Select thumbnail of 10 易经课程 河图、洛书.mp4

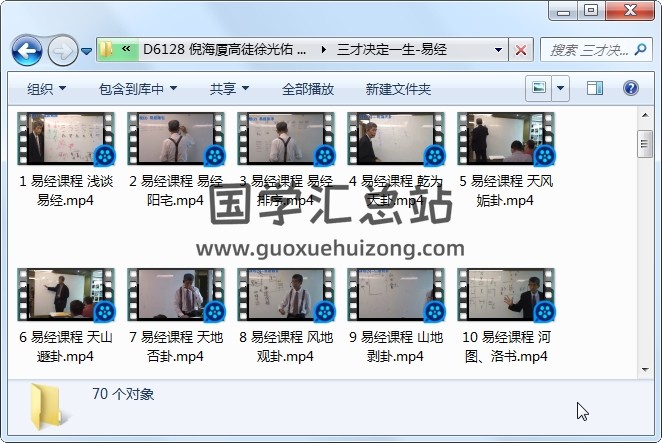506,294
